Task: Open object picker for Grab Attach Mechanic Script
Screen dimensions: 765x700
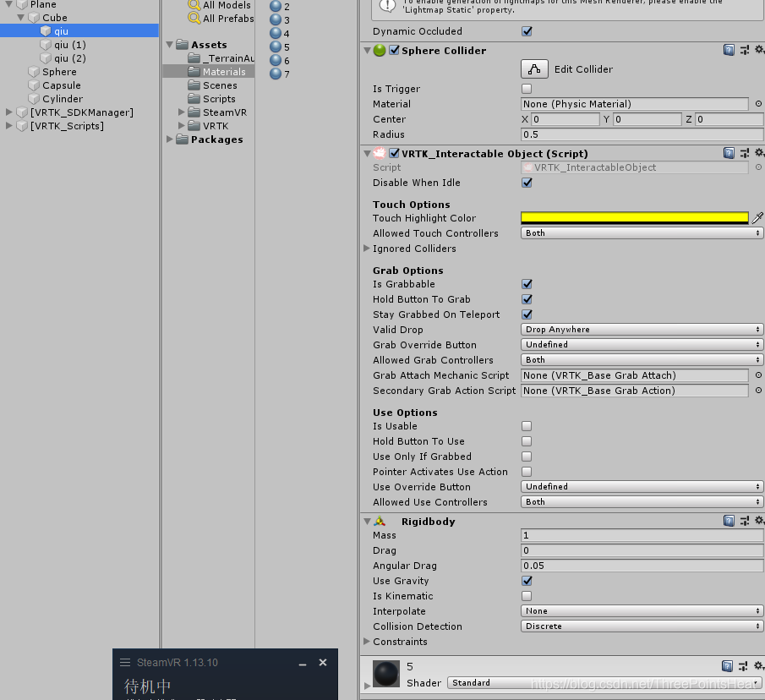Action: [758, 375]
